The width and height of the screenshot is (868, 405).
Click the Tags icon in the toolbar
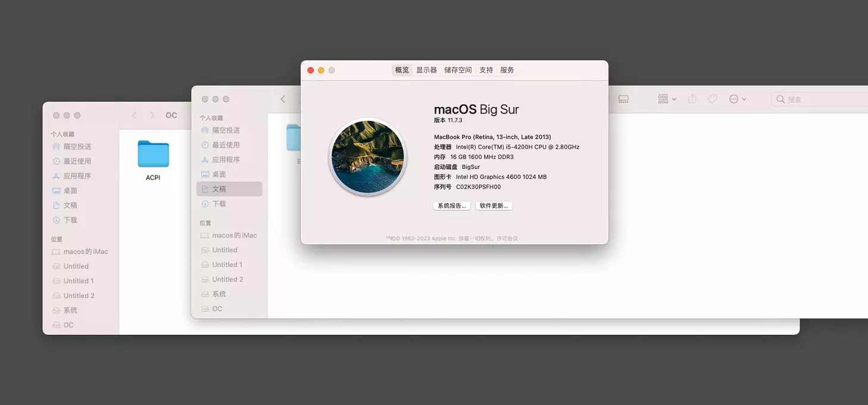711,99
